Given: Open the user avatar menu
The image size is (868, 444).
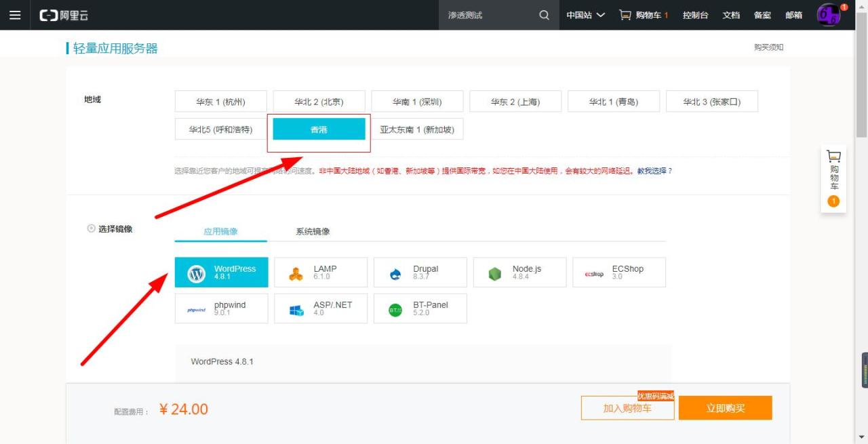Looking at the screenshot, I should [x=829, y=15].
